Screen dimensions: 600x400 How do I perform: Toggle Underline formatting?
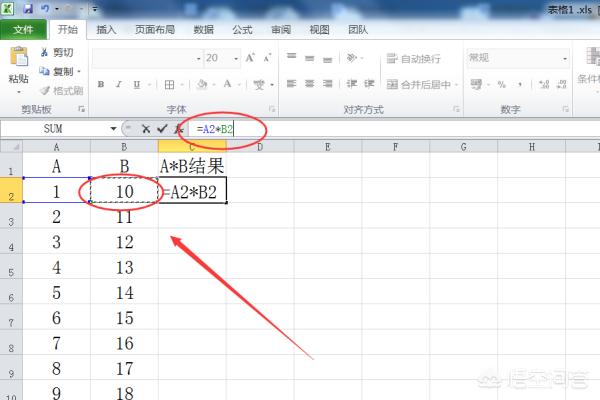click(137, 84)
